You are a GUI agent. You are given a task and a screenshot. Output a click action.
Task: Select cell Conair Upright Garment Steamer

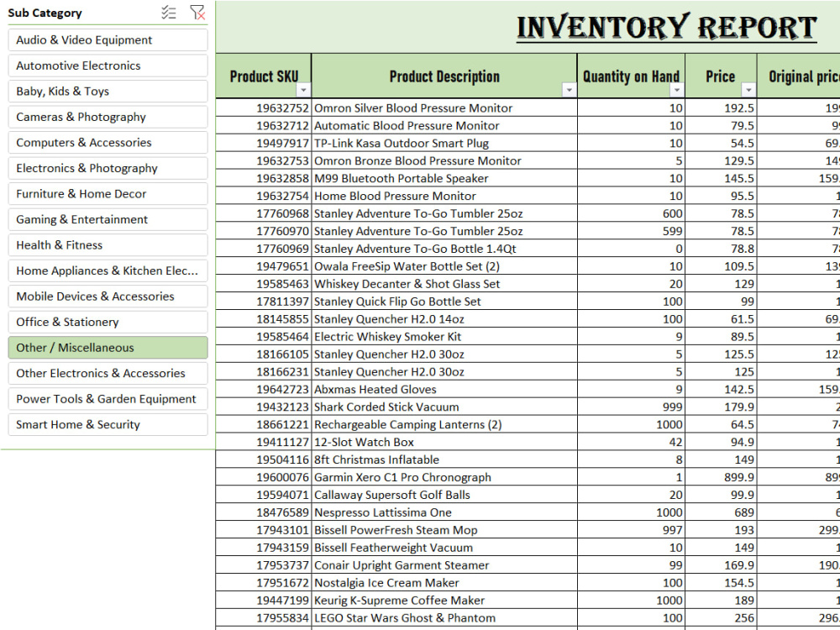click(444, 565)
